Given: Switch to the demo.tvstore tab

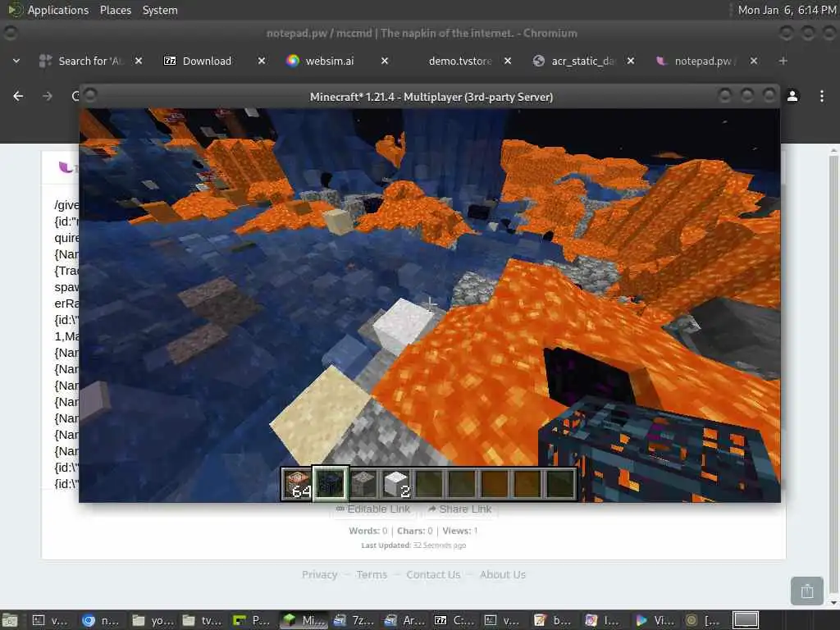Looking at the screenshot, I should tap(459, 61).
